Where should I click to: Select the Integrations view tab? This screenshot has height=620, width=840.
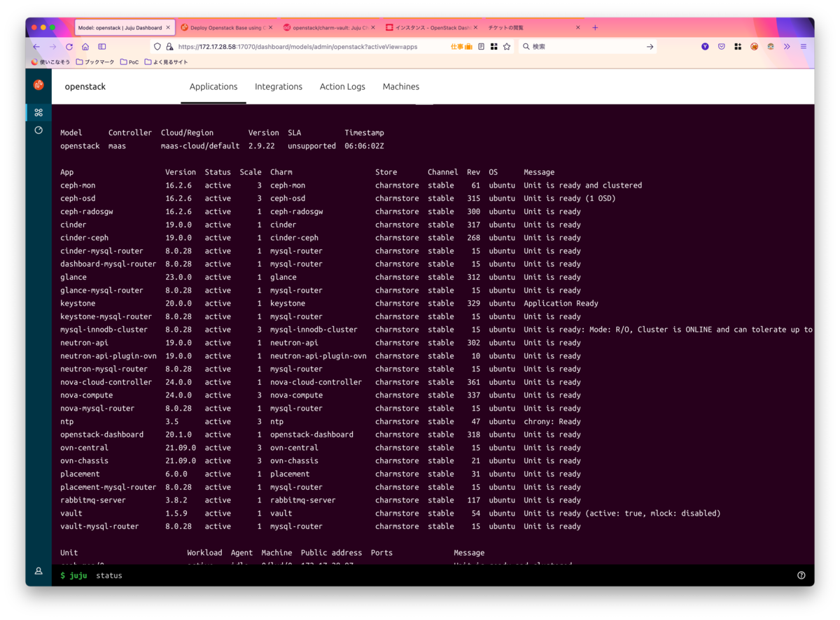tap(279, 87)
